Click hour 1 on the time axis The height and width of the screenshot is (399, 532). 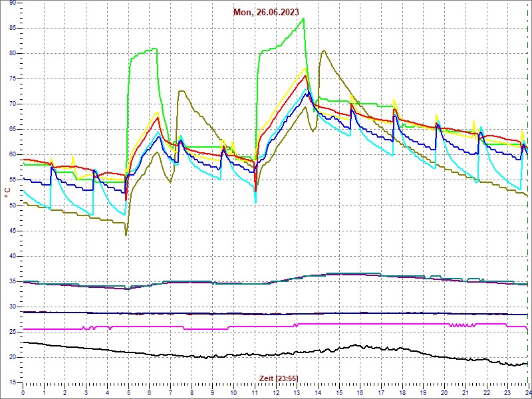pyautogui.click(x=44, y=393)
